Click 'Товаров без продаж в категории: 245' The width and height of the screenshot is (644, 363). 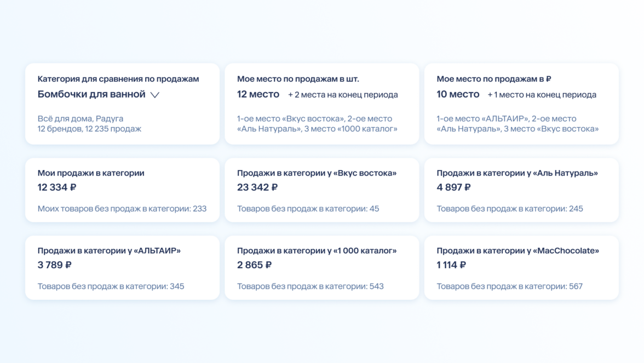tap(510, 209)
